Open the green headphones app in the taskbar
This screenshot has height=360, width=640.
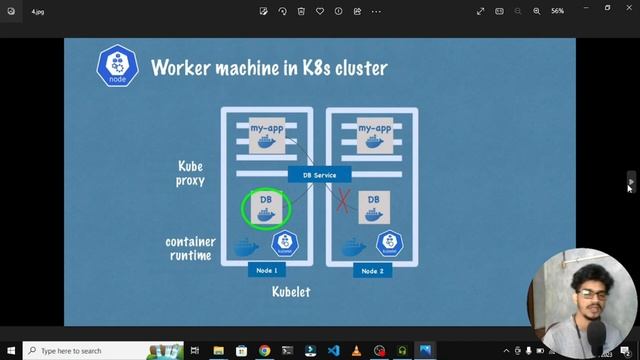pyautogui.click(x=402, y=351)
